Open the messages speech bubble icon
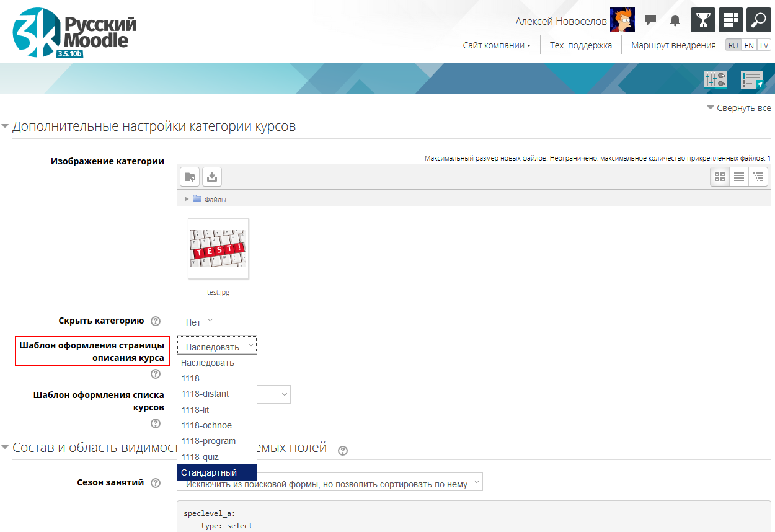Viewport: 775px width, 532px height. [650, 20]
